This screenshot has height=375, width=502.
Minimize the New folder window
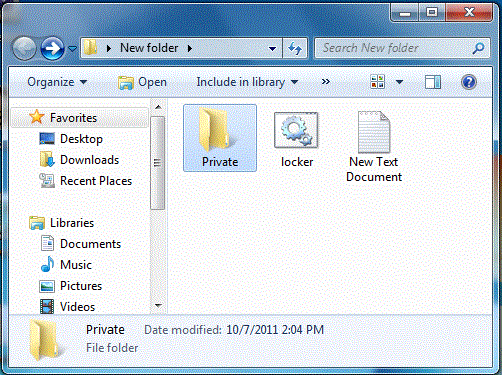tap(404, 13)
